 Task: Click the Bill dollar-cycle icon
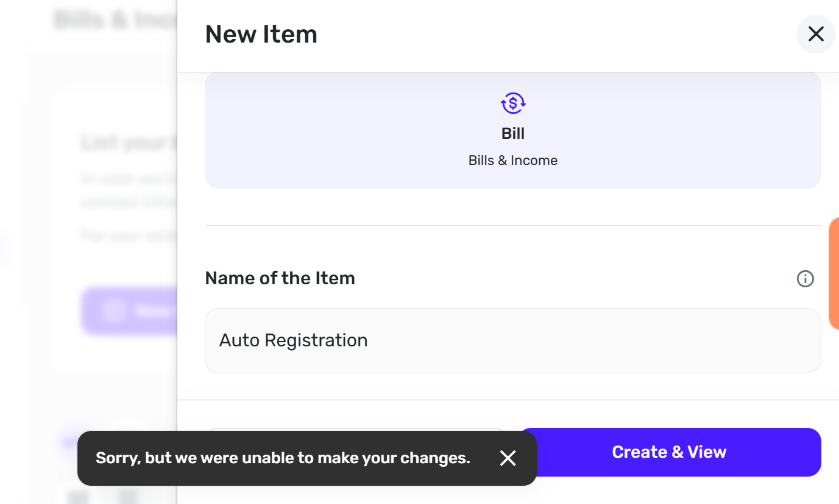(513, 103)
